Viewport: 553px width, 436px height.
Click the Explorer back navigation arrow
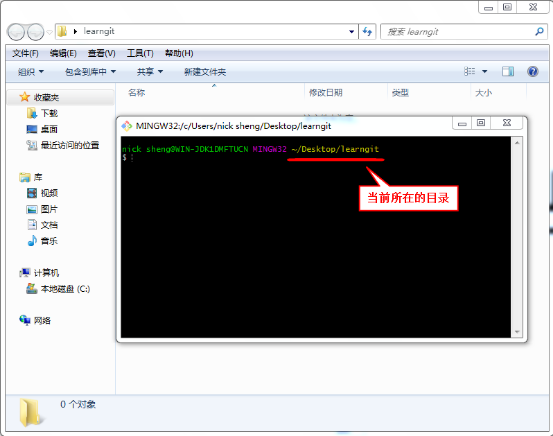tap(16, 32)
